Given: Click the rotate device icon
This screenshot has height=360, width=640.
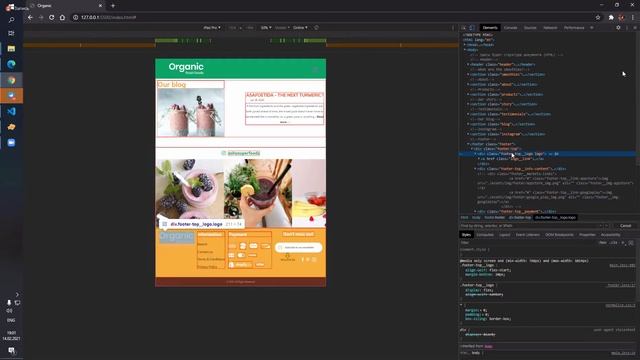Looking at the screenshot, I should click(316, 28).
